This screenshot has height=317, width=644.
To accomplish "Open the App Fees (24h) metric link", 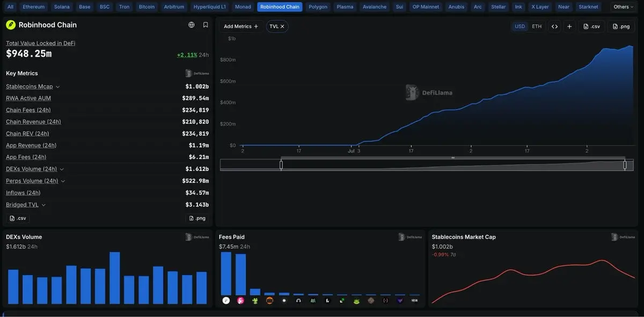I will point(26,157).
